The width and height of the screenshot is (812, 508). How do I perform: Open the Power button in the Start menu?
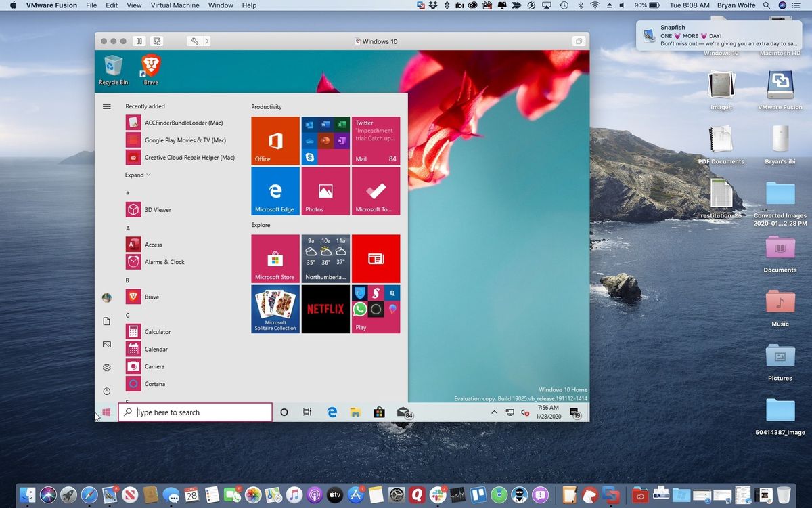[x=106, y=391]
